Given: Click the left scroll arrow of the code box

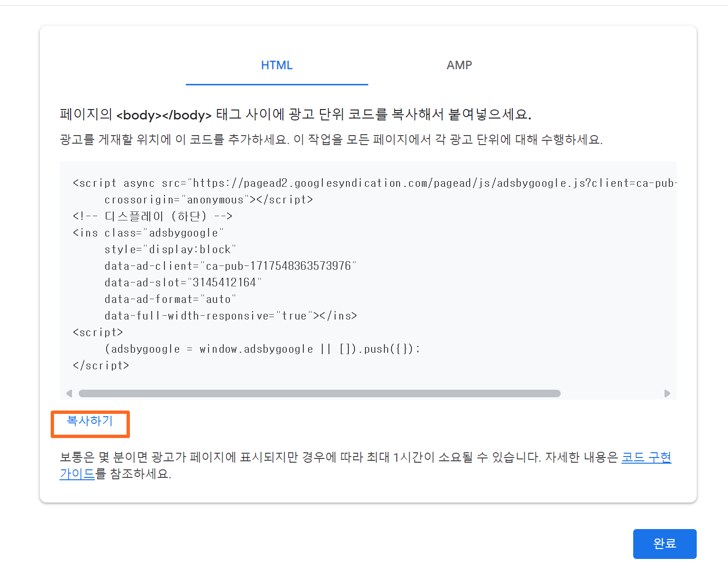Looking at the screenshot, I should [x=69, y=393].
